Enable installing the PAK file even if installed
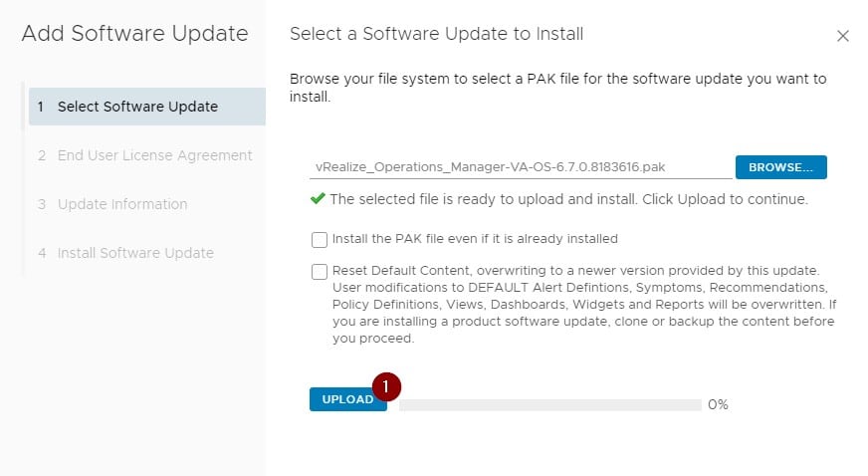This screenshot has width=868, height=476. click(x=320, y=239)
